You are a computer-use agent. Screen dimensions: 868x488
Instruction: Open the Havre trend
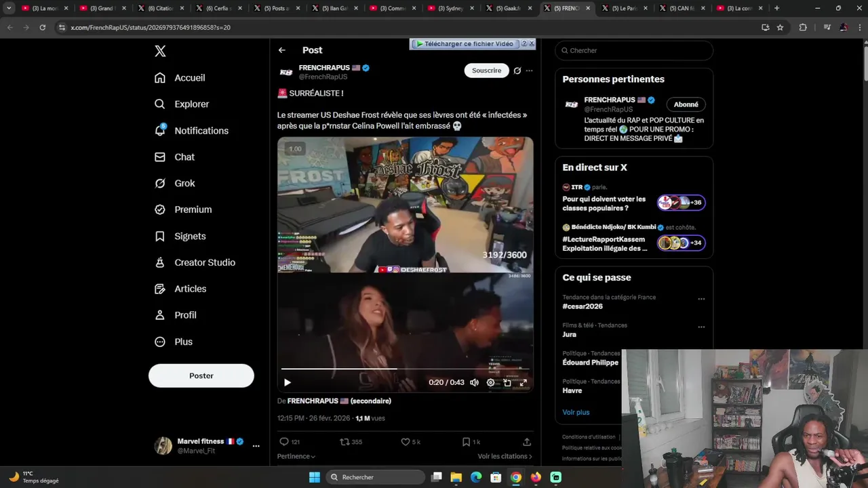click(572, 390)
